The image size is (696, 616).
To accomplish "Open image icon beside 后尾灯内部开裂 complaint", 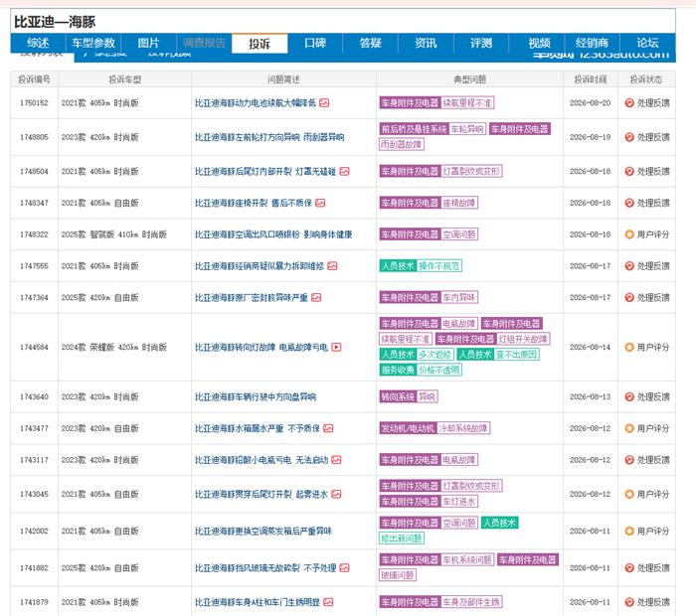I will click(x=344, y=171).
